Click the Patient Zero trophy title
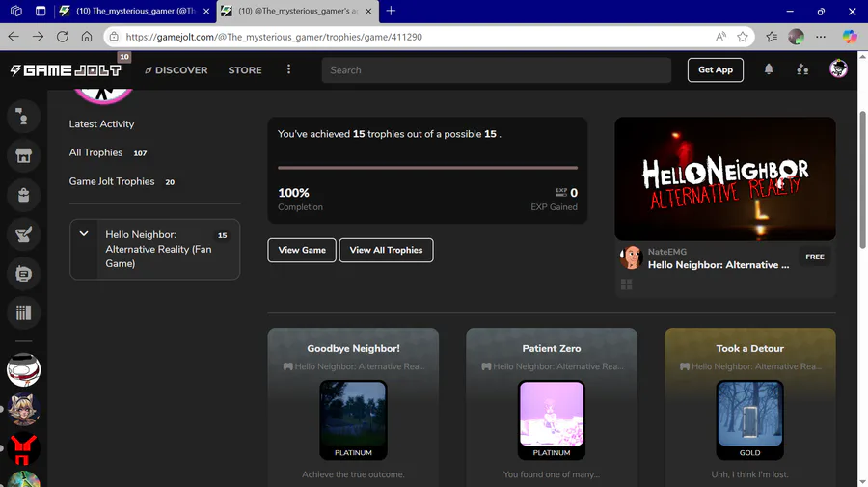The width and height of the screenshot is (868, 487). pos(552,349)
